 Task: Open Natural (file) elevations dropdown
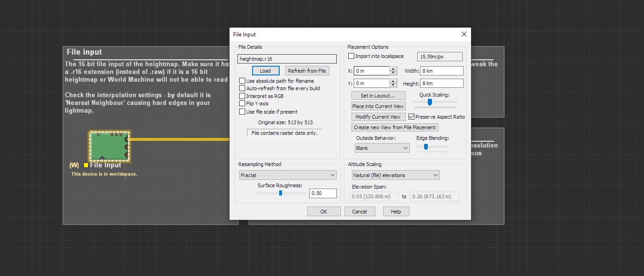point(396,175)
